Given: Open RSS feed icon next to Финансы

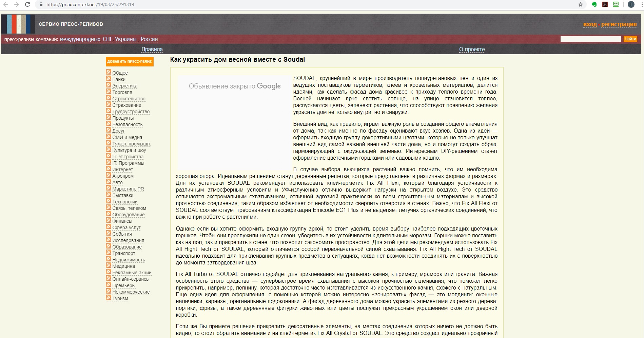Looking at the screenshot, I should tap(109, 220).
